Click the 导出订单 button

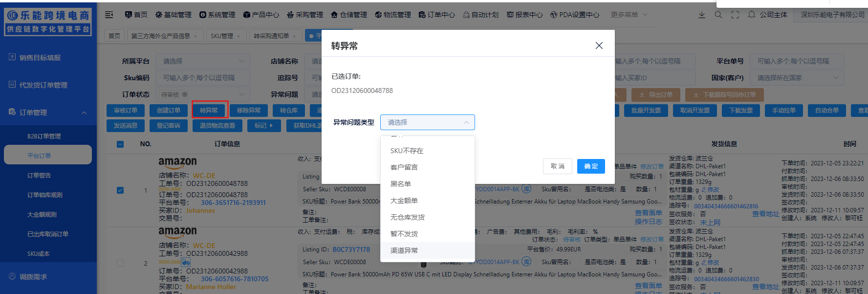pos(655,95)
